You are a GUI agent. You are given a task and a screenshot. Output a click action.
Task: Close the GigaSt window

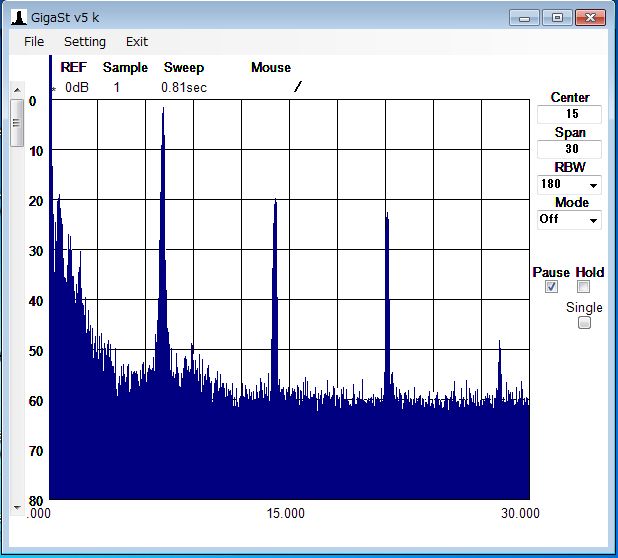click(x=590, y=18)
